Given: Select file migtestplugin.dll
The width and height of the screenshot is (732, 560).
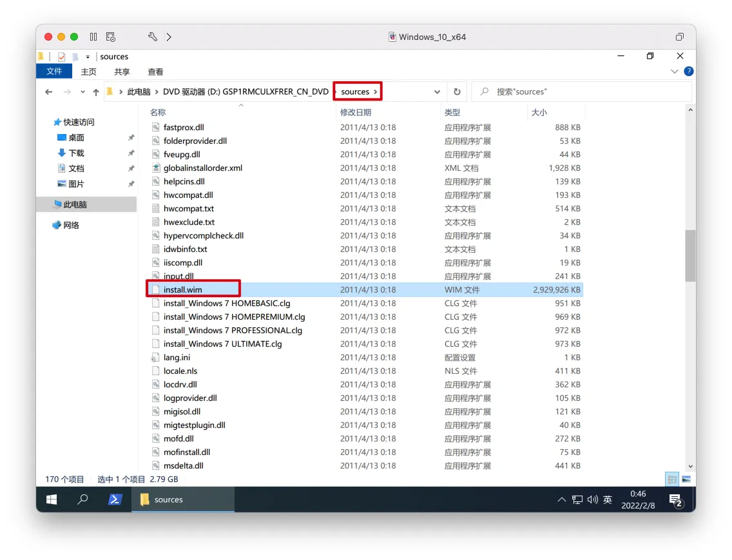Looking at the screenshot, I should 194,425.
